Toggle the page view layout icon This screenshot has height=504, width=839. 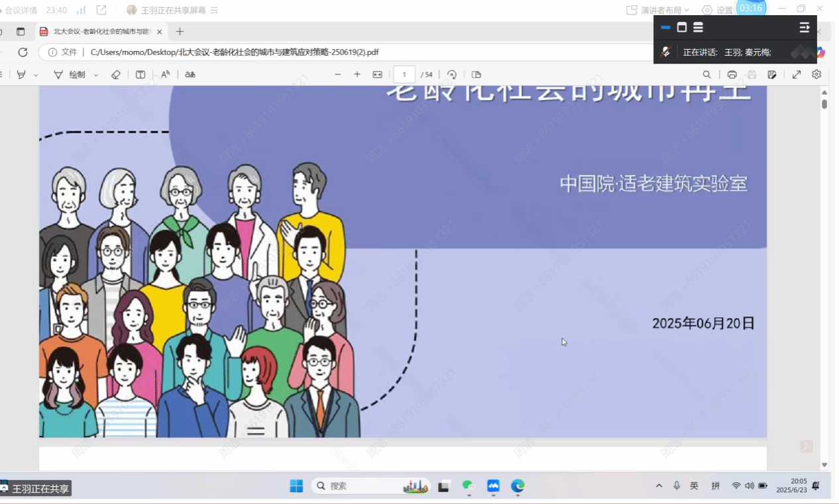coord(476,75)
